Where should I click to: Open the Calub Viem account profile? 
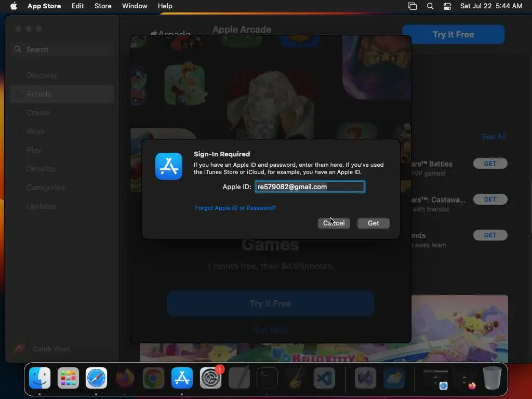coord(42,349)
